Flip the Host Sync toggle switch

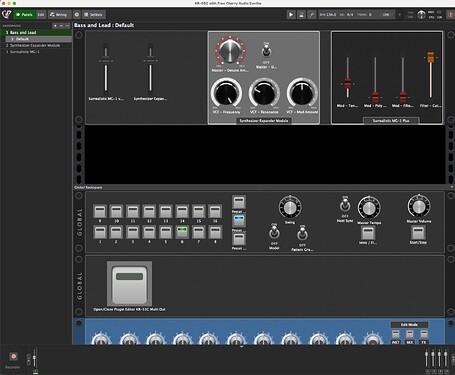coord(345,205)
